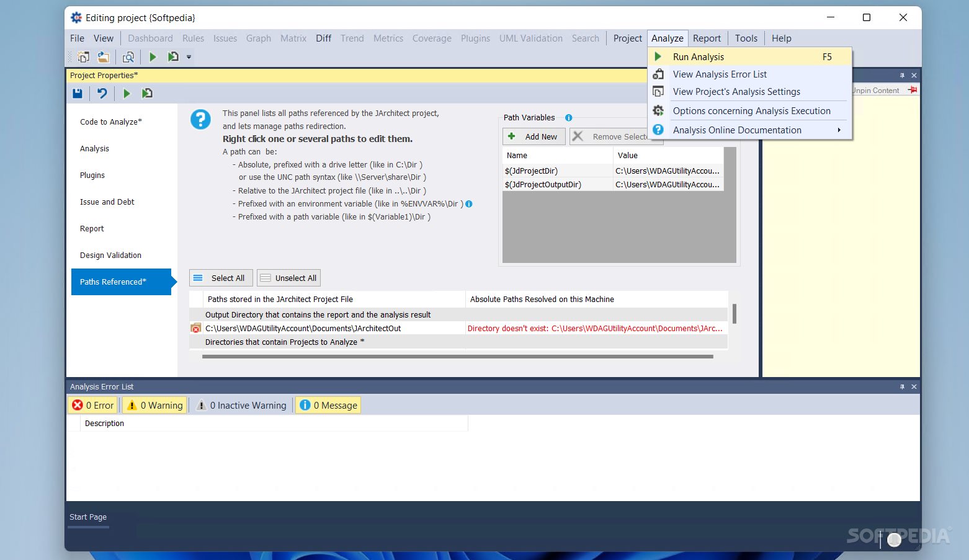
Task: Click the green play icon under Project Properties
Action: 127,94
